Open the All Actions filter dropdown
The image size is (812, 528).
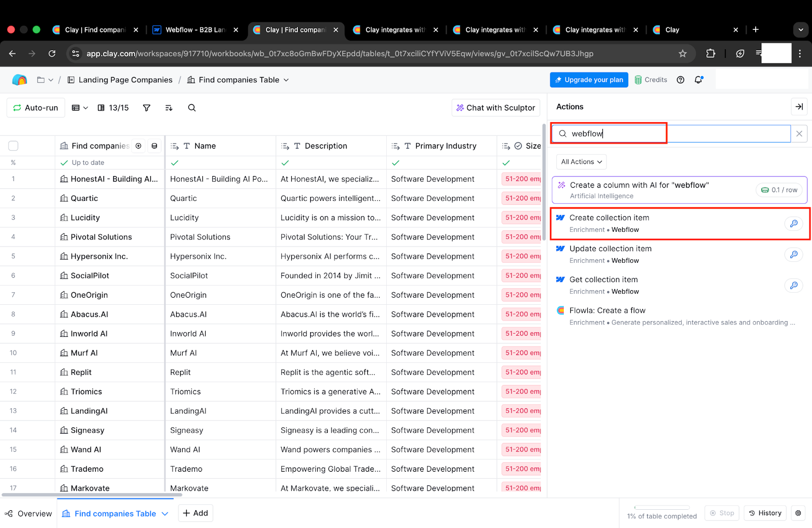coord(581,162)
